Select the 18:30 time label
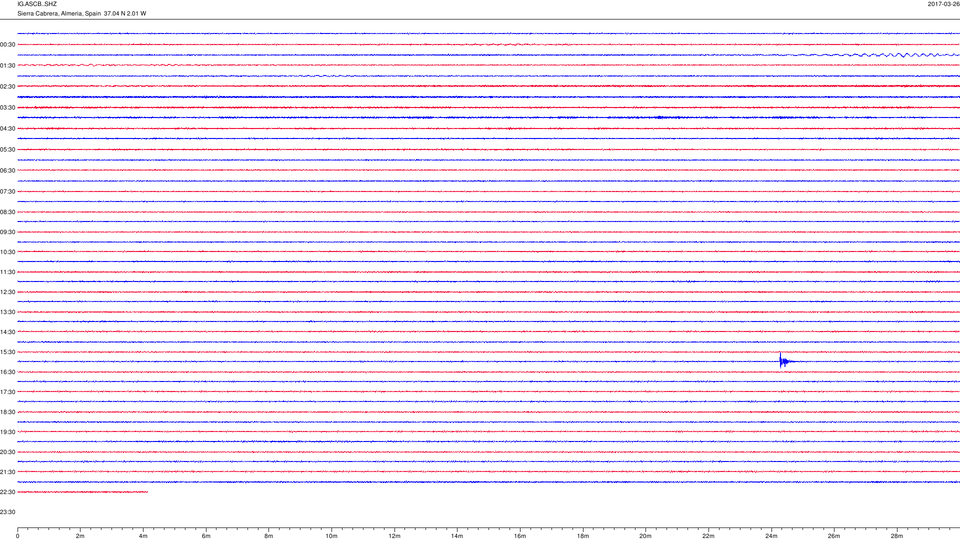 pyautogui.click(x=7, y=412)
